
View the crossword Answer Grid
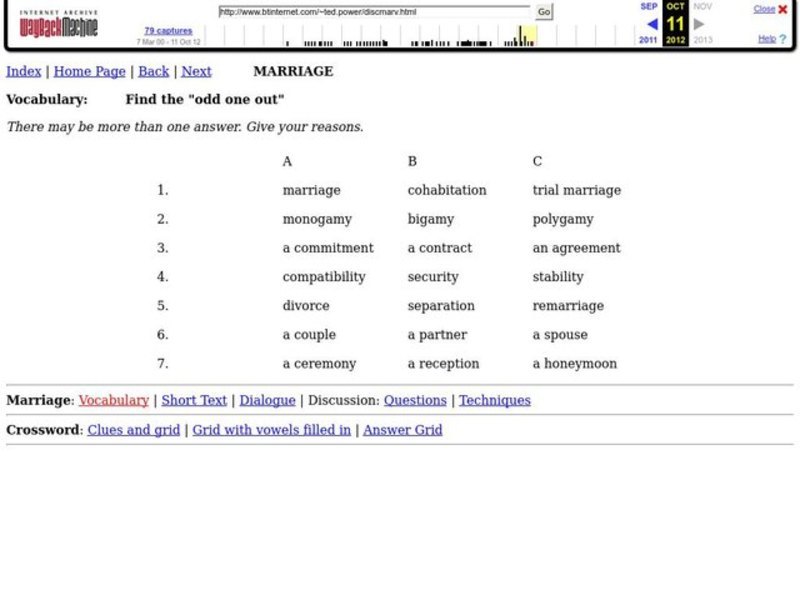[402, 429]
